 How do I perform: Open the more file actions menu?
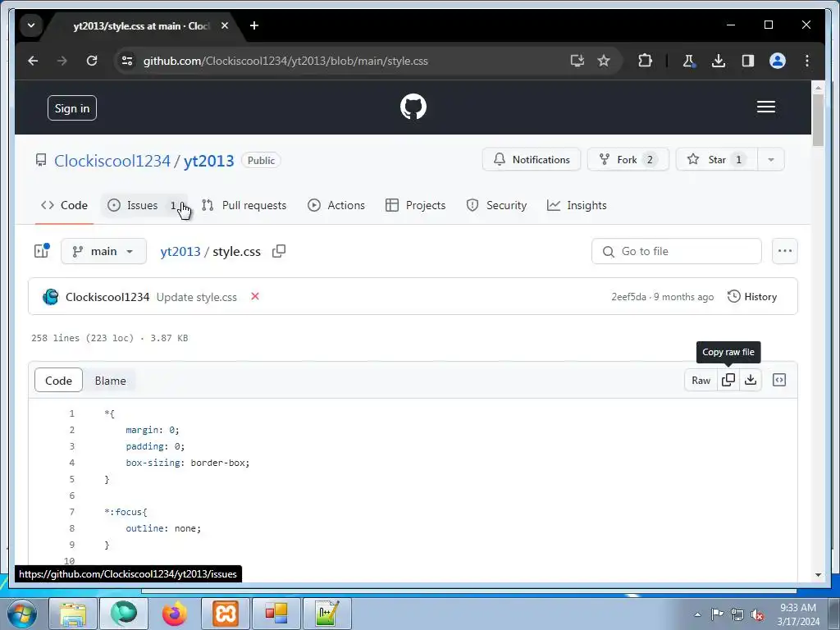784,251
